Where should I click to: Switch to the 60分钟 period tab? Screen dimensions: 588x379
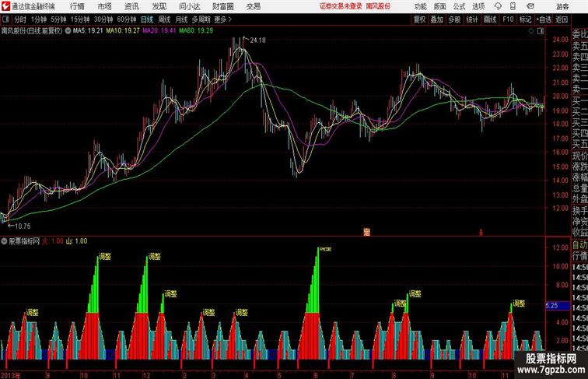(127, 19)
